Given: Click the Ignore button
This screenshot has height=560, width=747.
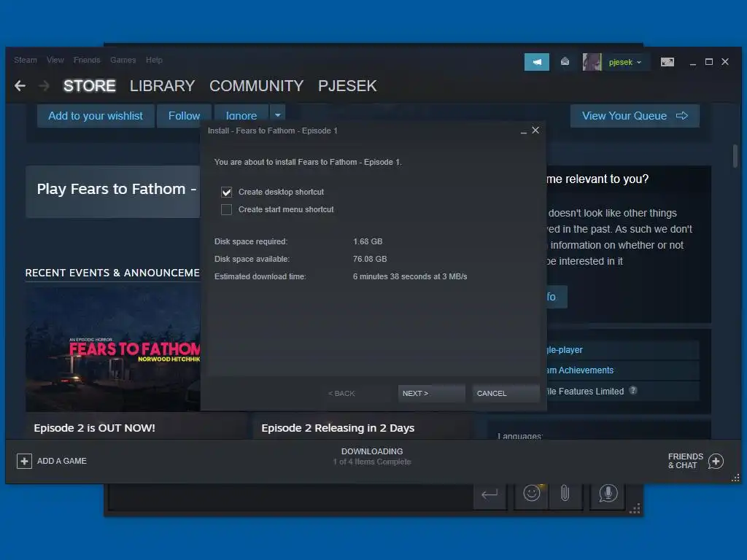Looking at the screenshot, I should click(241, 116).
